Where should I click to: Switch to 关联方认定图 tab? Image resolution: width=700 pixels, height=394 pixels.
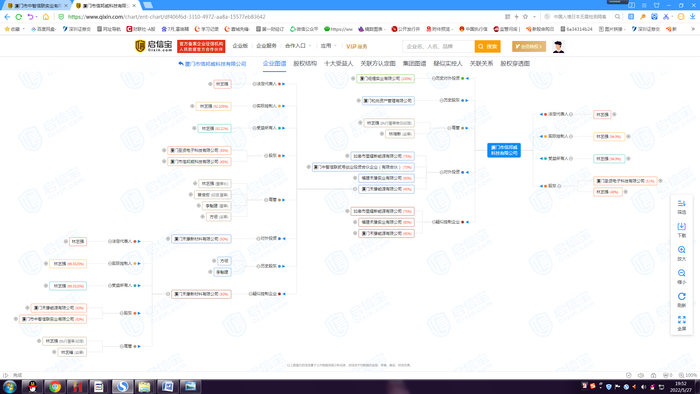tap(378, 64)
